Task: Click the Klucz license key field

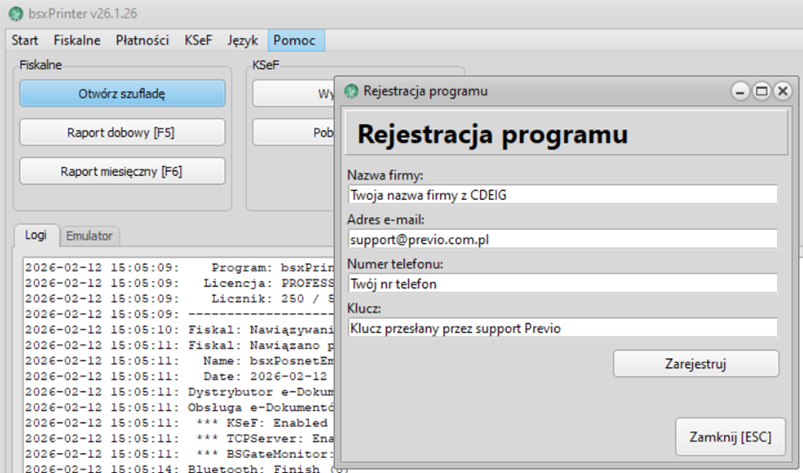Action: (561, 327)
